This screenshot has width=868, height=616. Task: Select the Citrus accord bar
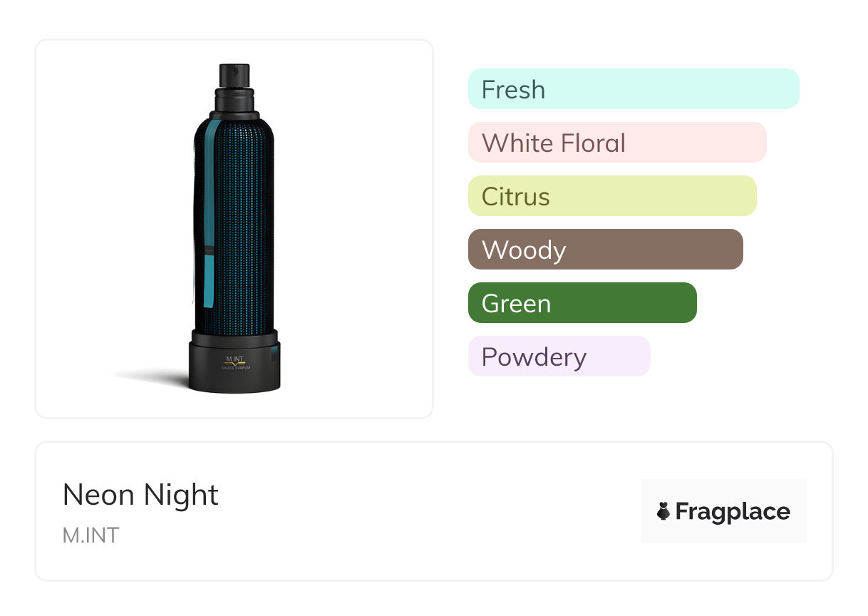coord(612,196)
